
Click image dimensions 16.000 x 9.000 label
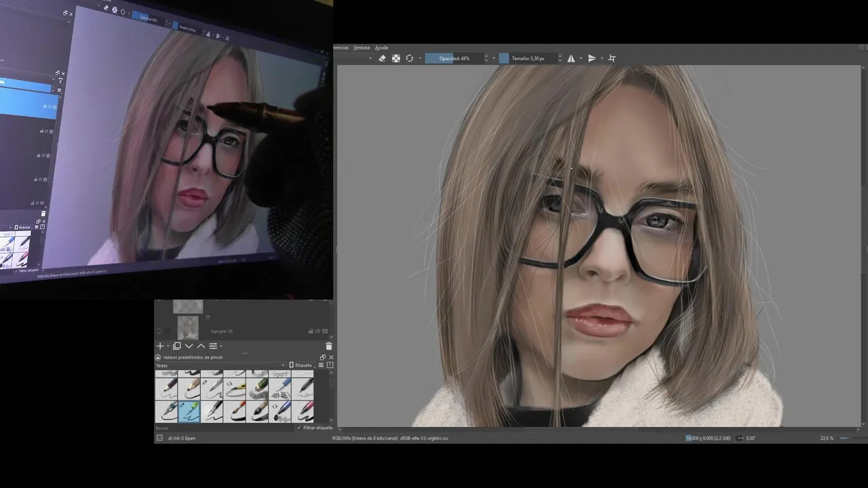(708, 438)
